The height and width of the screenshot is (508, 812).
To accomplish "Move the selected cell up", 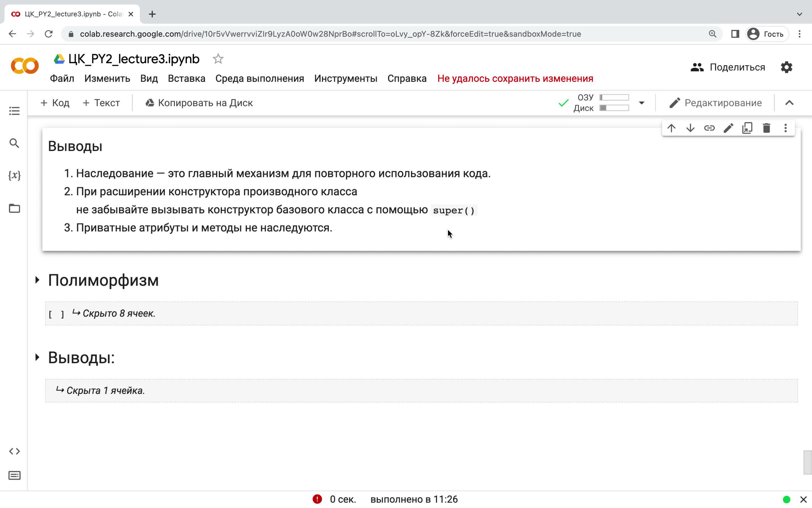I will click(x=671, y=128).
